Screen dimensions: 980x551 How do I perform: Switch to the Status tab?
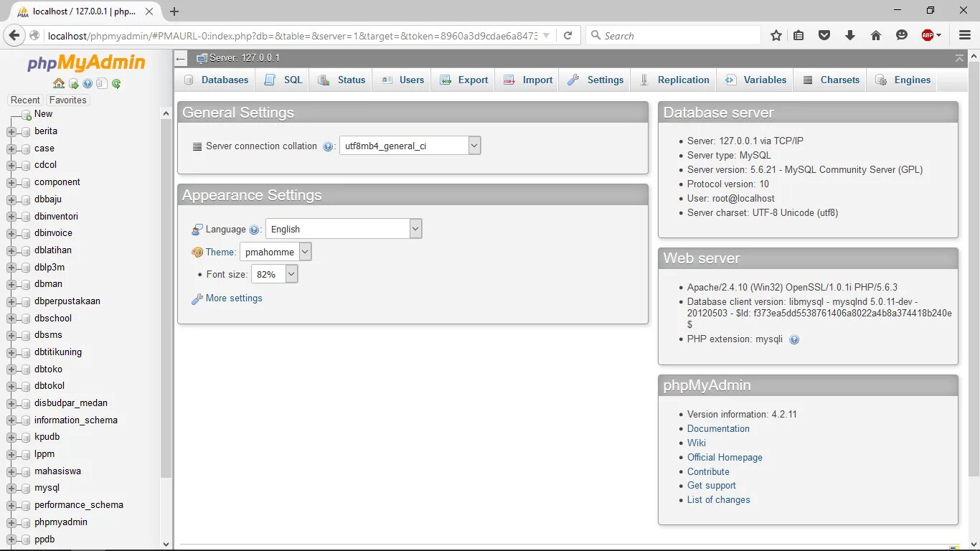[341, 80]
